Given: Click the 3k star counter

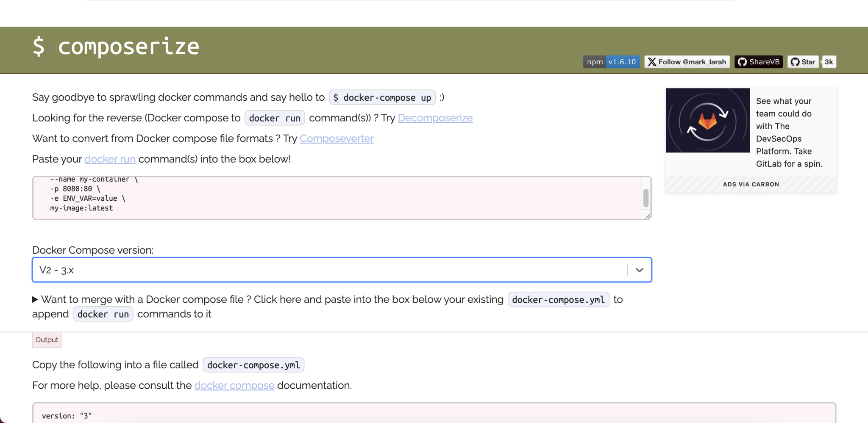Looking at the screenshot, I should [x=829, y=62].
